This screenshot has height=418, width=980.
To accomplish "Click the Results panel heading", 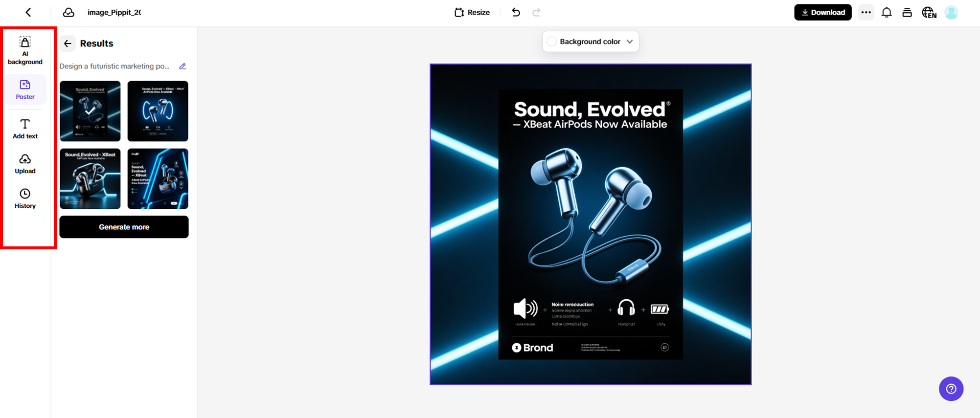I will 96,44.
